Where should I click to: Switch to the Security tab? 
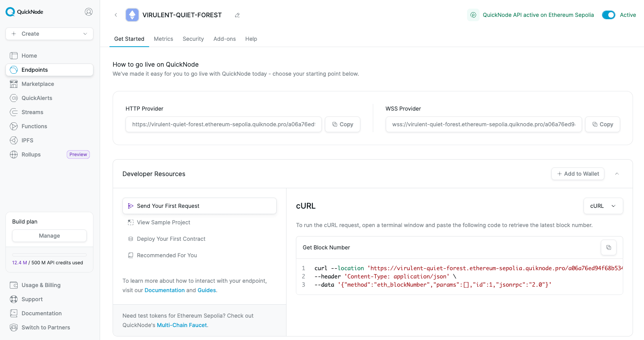(193, 39)
